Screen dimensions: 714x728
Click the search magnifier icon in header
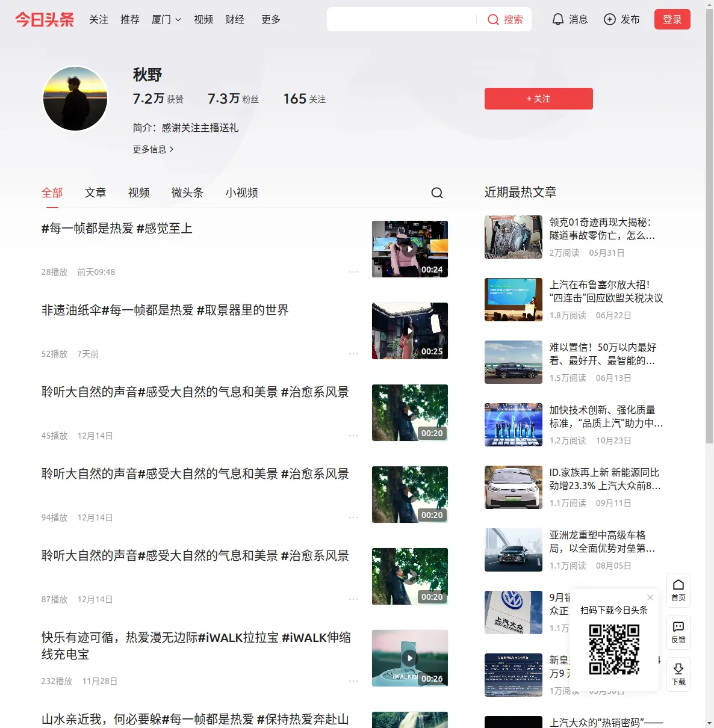click(493, 20)
